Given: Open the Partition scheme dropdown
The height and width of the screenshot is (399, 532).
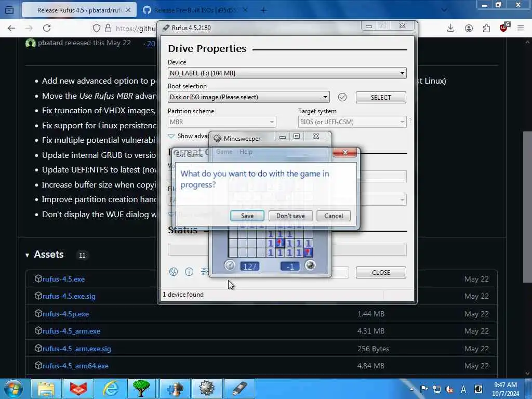Looking at the screenshot, I should [222, 122].
